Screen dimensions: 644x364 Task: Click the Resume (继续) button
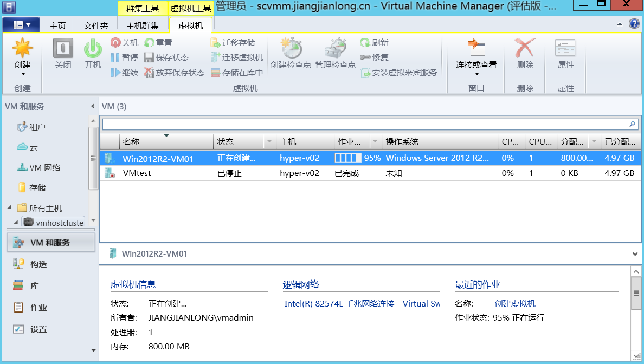(x=125, y=73)
